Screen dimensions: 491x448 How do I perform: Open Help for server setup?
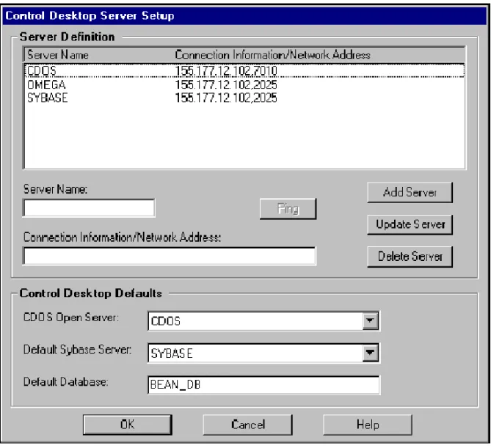pos(368,425)
